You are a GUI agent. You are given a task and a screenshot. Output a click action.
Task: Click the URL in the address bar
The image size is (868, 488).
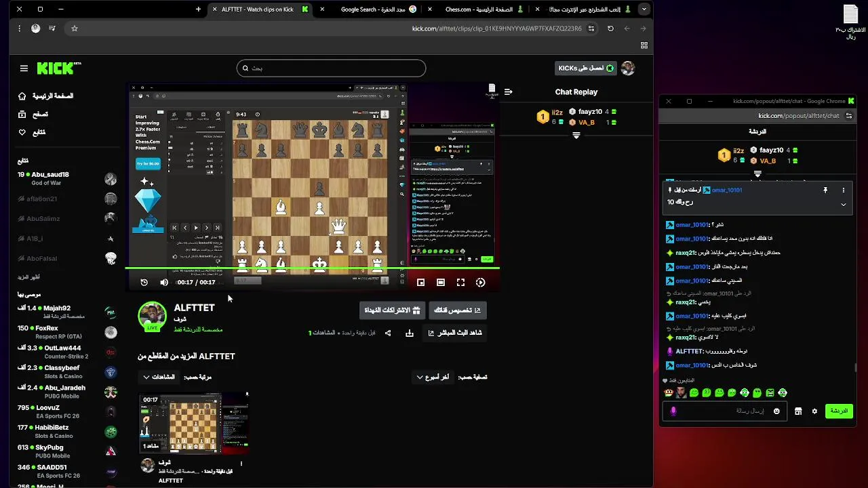pos(496,28)
